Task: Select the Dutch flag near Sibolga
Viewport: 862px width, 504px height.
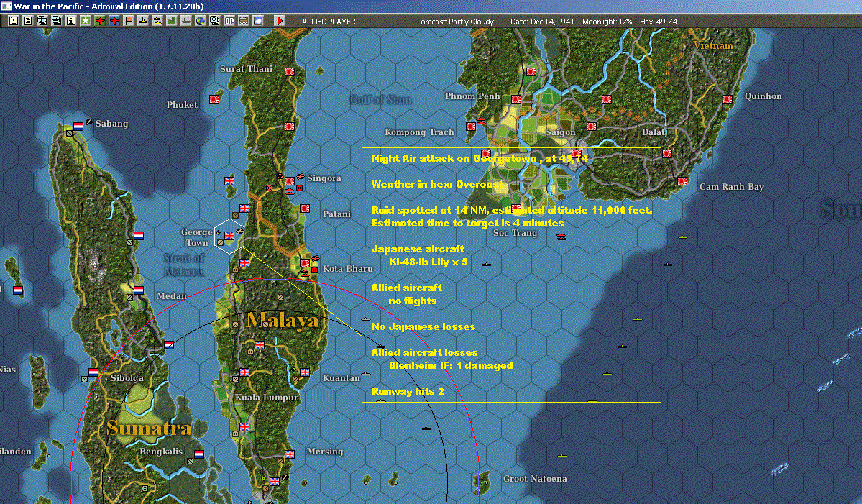Action: click(93, 372)
